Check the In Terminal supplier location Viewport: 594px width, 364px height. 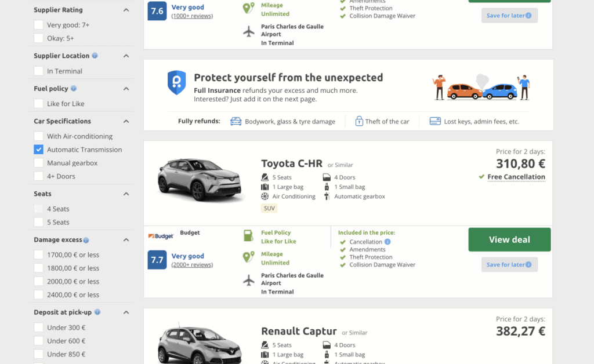(x=38, y=71)
